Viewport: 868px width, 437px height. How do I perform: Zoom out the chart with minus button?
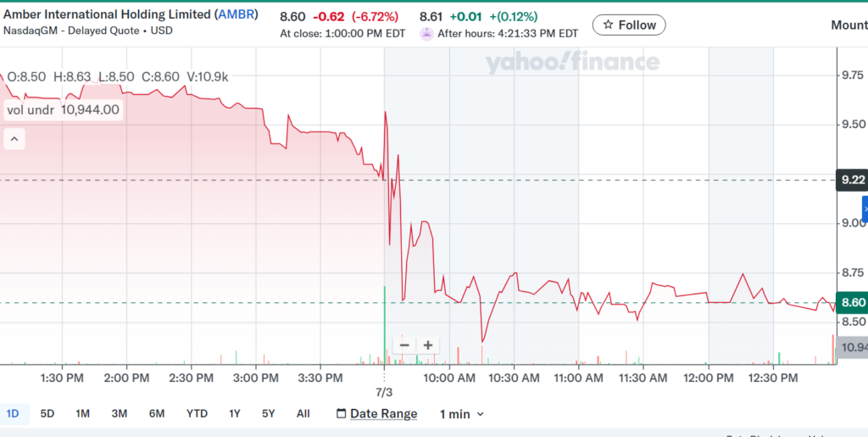coord(404,345)
